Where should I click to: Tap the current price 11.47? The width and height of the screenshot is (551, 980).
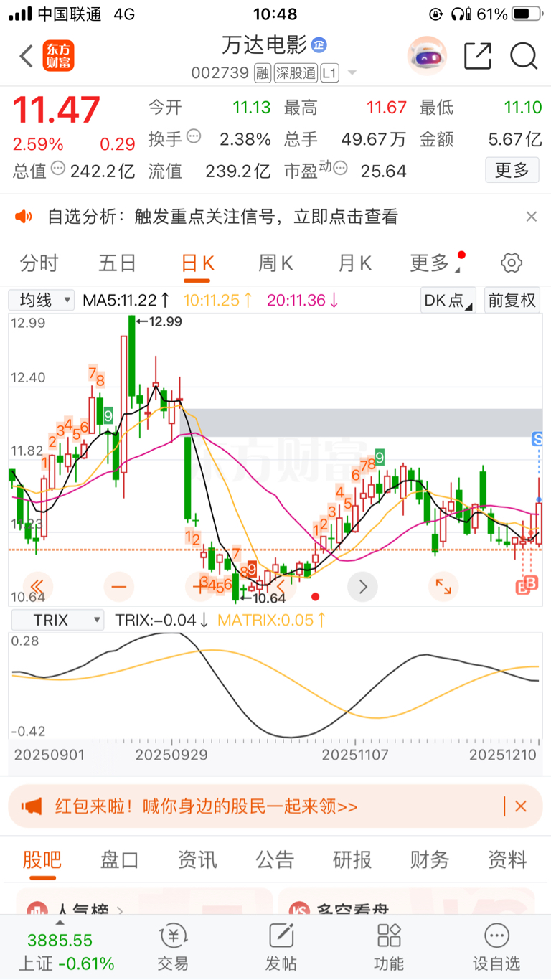pyautogui.click(x=57, y=110)
